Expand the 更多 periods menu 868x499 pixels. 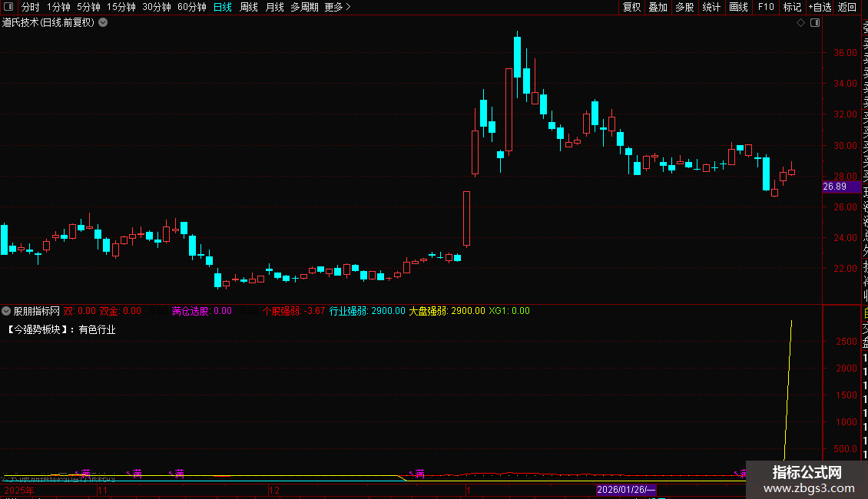[x=337, y=7]
